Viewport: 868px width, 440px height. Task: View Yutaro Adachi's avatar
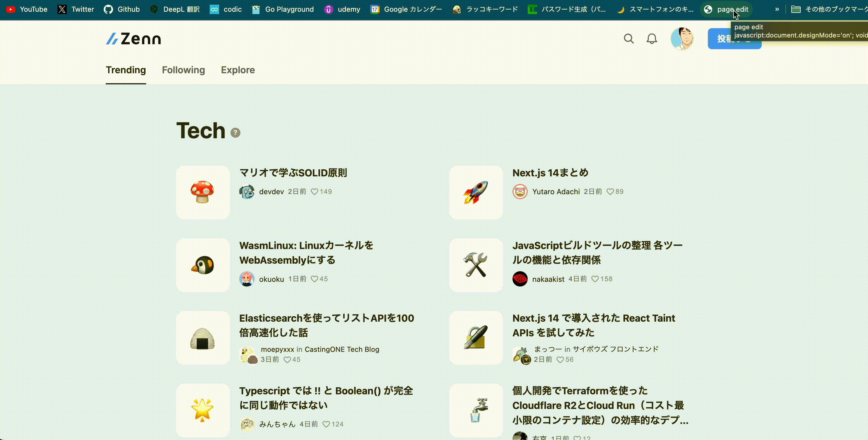(520, 192)
